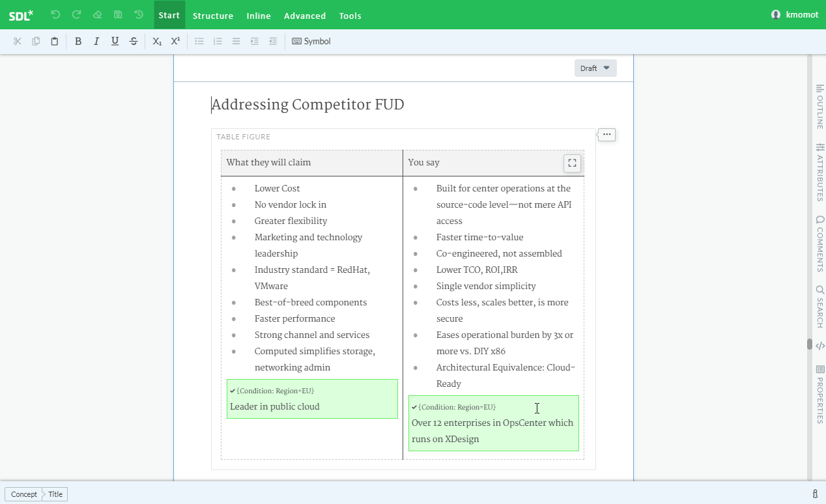
Task: Click 'Over 12 enterprises in OpsCenter' text
Action: 479,423
